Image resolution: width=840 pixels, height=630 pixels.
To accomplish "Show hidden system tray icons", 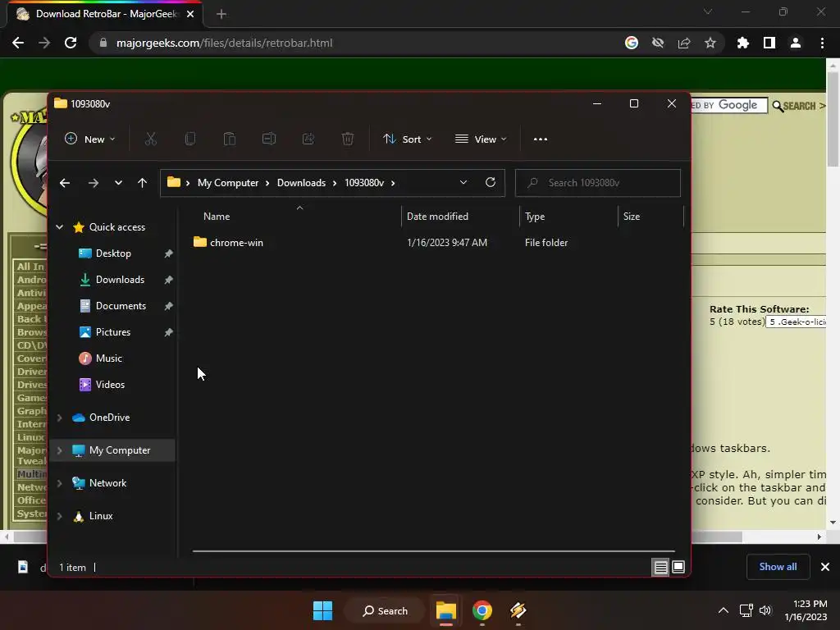I will 724,610.
